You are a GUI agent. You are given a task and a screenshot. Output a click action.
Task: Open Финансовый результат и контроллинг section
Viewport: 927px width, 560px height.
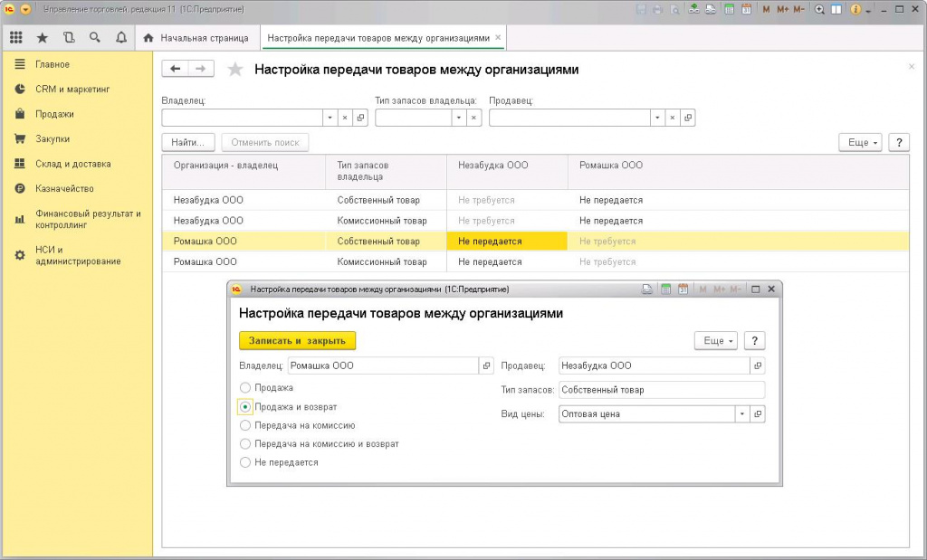88,219
